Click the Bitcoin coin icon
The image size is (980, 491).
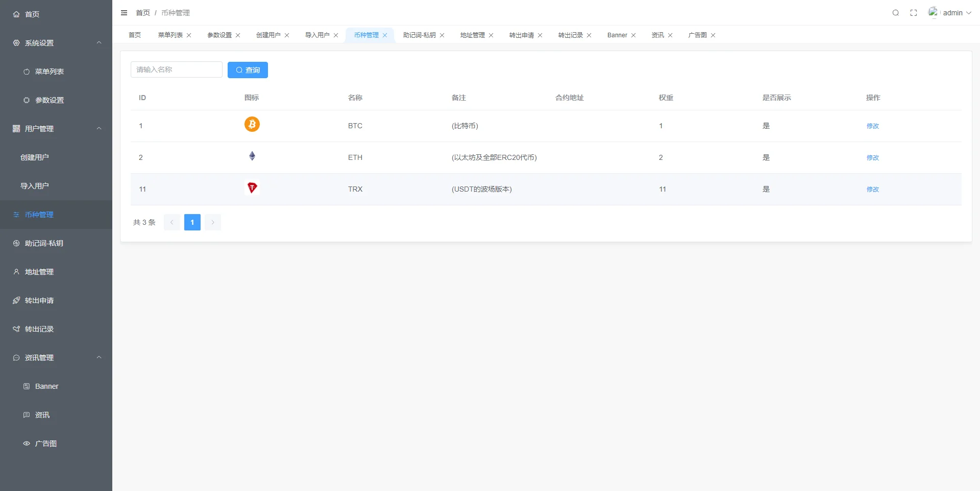pyautogui.click(x=252, y=124)
